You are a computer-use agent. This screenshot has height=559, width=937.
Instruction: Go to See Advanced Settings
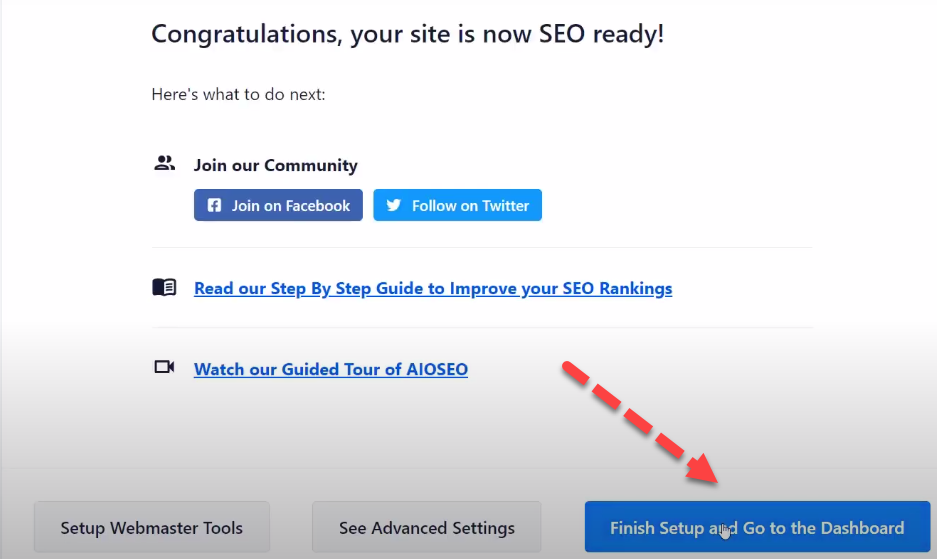[x=427, y=527]
